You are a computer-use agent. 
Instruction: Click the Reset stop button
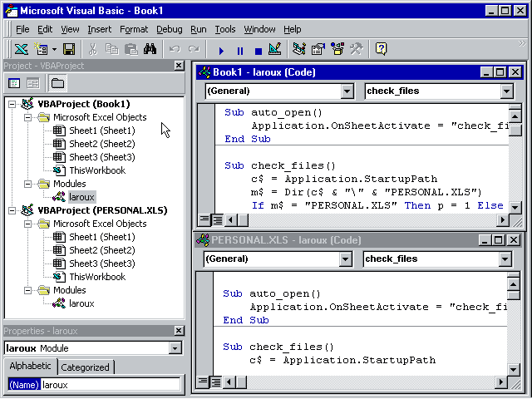[259, 51]
